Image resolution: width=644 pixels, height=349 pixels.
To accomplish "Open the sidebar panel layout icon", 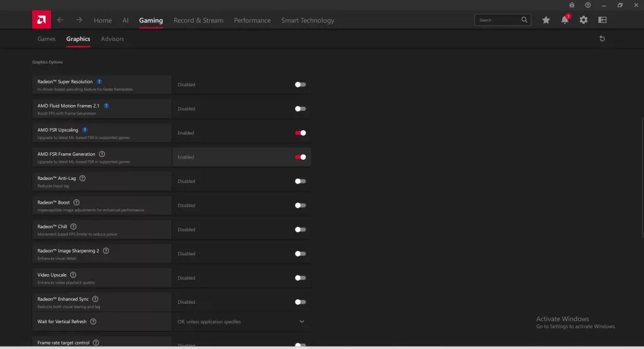I will click(602, 19).
